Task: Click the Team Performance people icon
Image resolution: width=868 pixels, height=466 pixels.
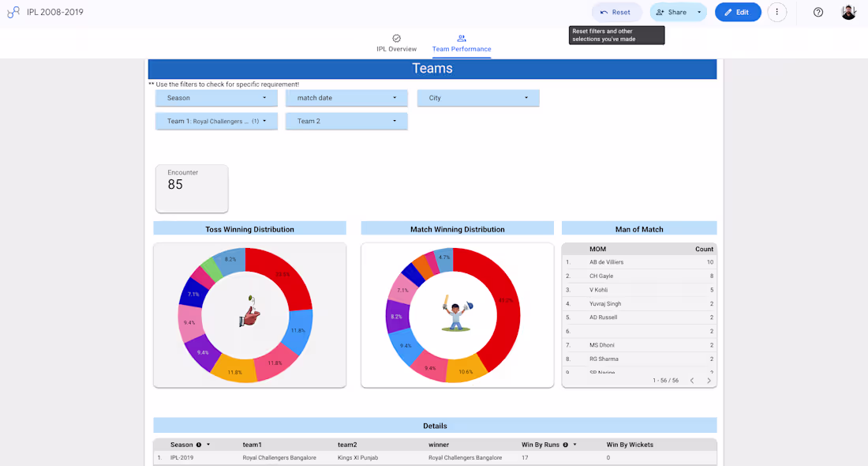Action: point(461,38)
